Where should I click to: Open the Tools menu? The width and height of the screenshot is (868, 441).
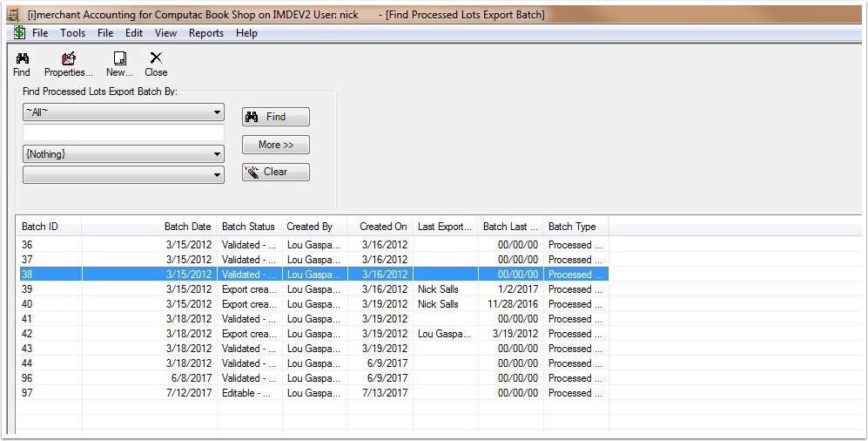coord(73,33)
